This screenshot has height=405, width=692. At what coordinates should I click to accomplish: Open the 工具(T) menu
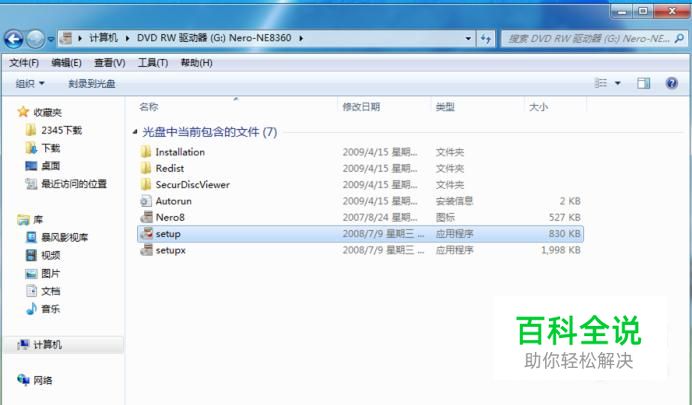click(x=153, y=63)
